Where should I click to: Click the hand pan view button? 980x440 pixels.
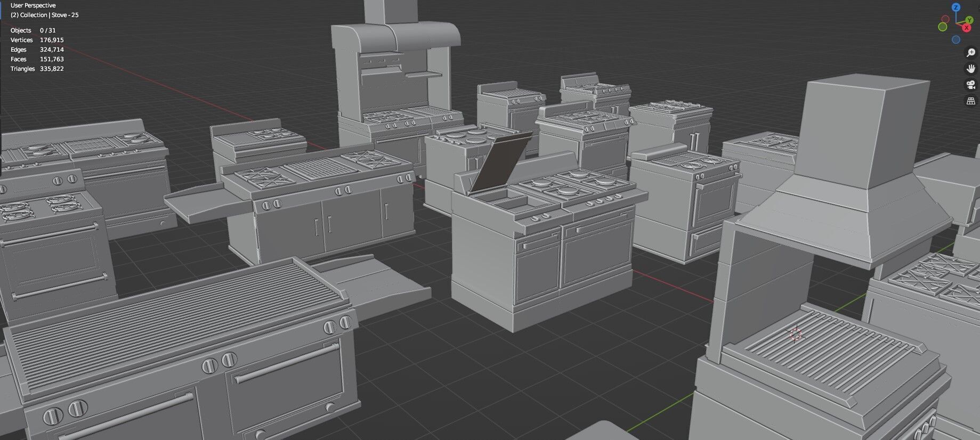pyautogui.click(x=971, y=69)
